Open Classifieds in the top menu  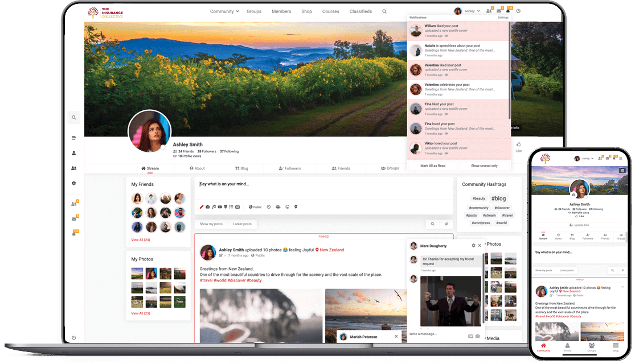point(360,11)
